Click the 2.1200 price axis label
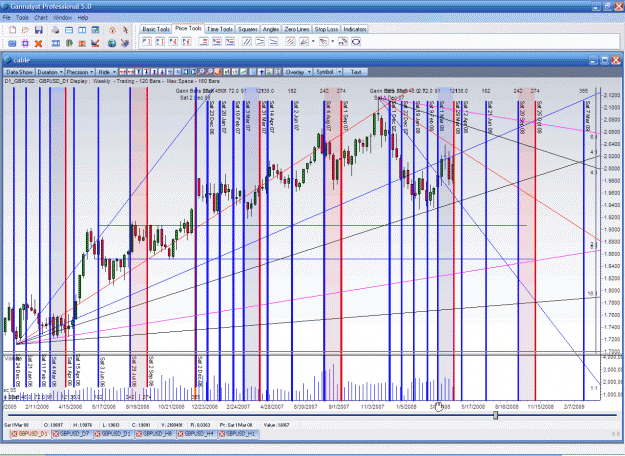The image size is (625, 456). tap(612, 95)
